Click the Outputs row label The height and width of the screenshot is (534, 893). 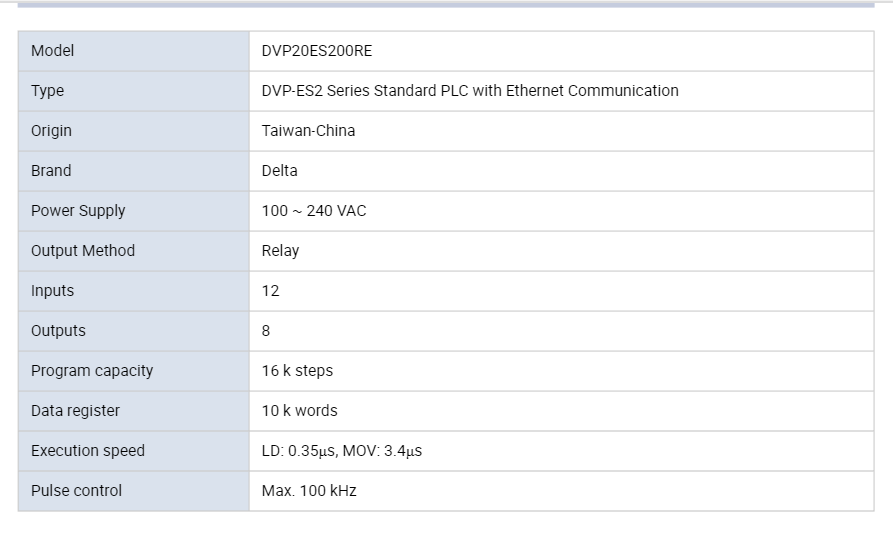point(58,331)
